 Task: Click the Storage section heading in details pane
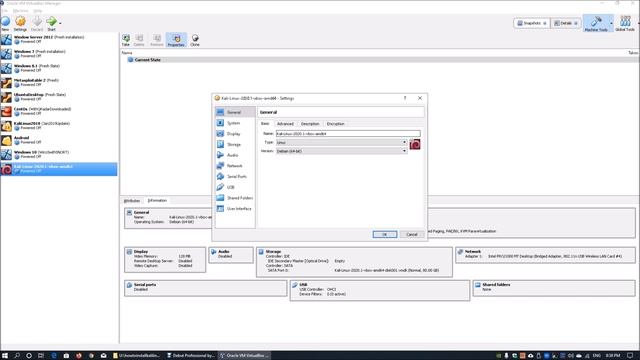(x=273, y=252)
